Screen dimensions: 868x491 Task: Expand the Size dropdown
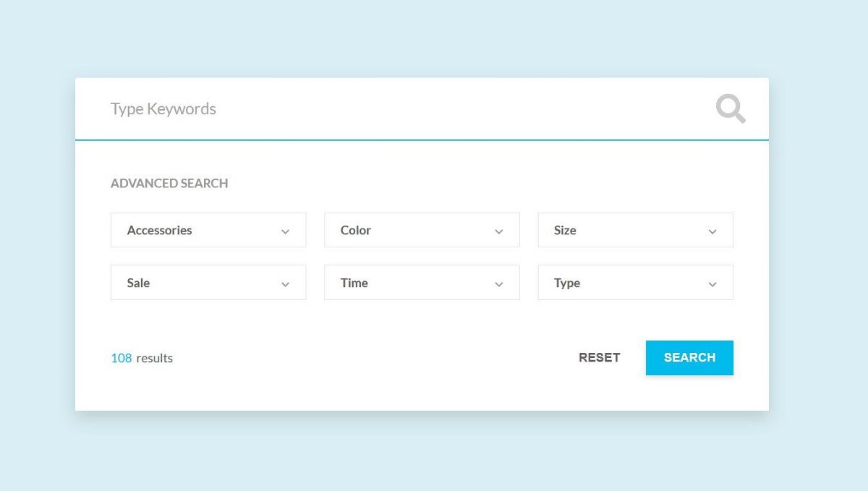coord(636,230)
